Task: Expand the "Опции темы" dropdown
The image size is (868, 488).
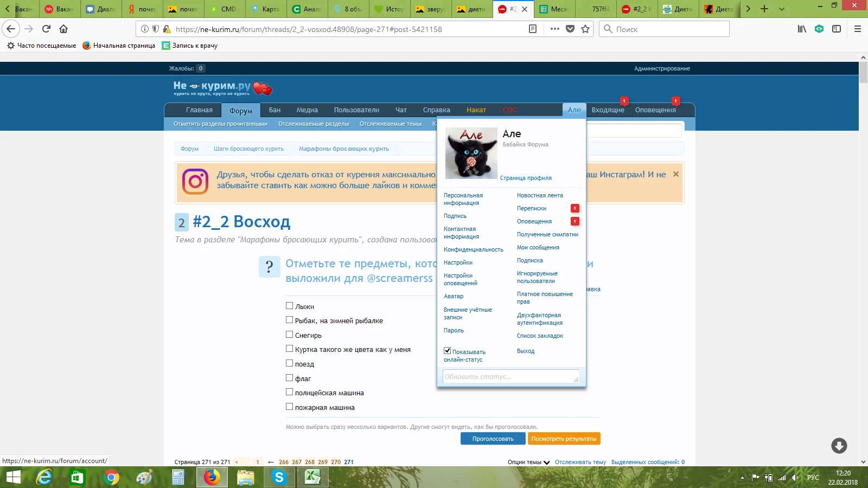Action: [529, 462]
